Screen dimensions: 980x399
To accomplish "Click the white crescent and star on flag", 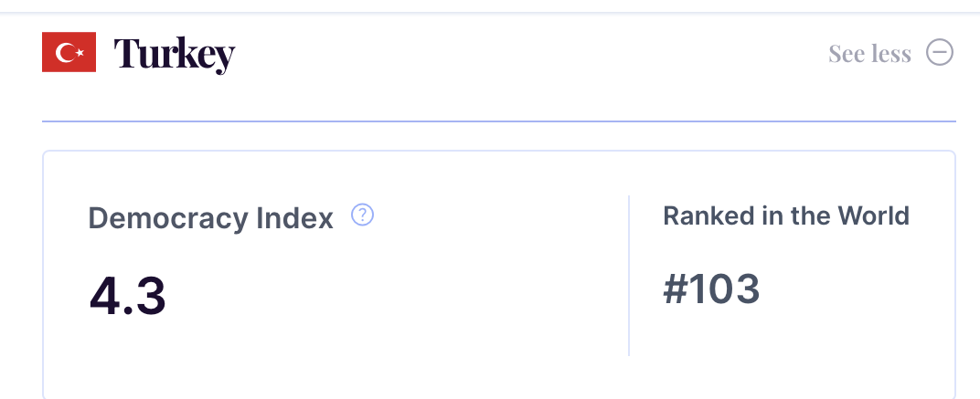I will [69, 52].
